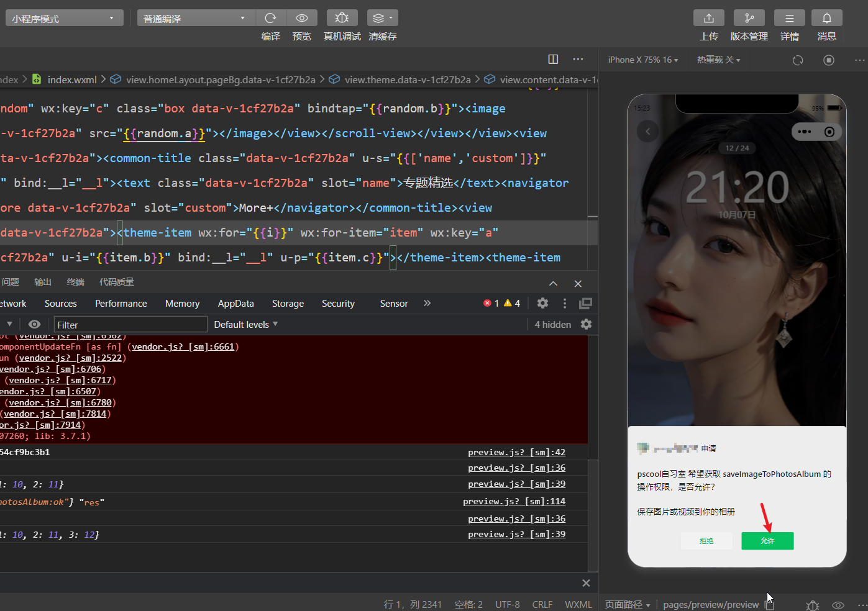Viewport: 868px width, 611px height.
Task: Switch to the Performance tab
Action: pyautogui.click(x=121, y=304)
